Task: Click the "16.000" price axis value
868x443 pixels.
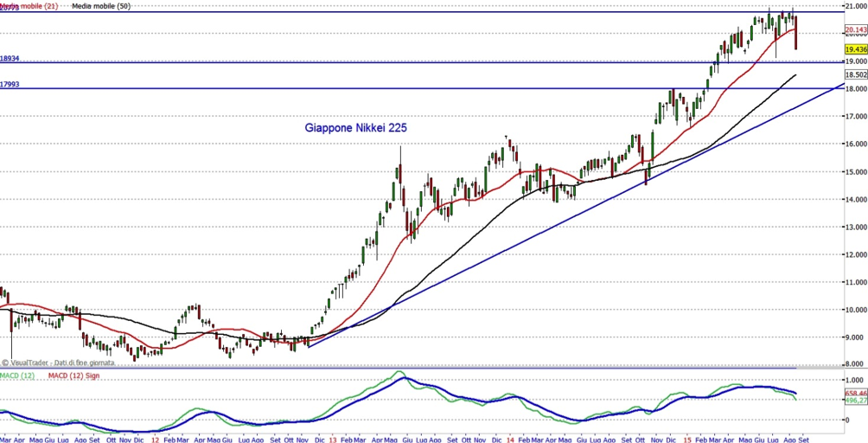Action: point(856,144)
